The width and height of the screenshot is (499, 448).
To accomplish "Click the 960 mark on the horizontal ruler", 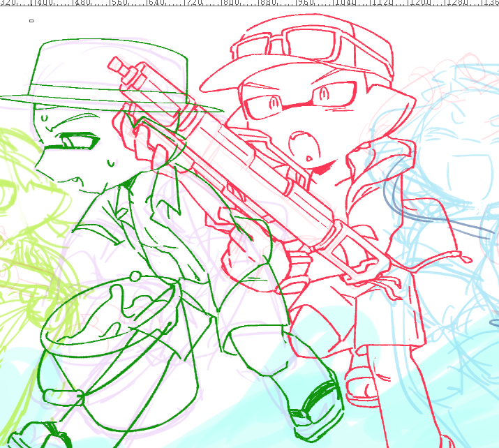I will click(x=305, y=3).
